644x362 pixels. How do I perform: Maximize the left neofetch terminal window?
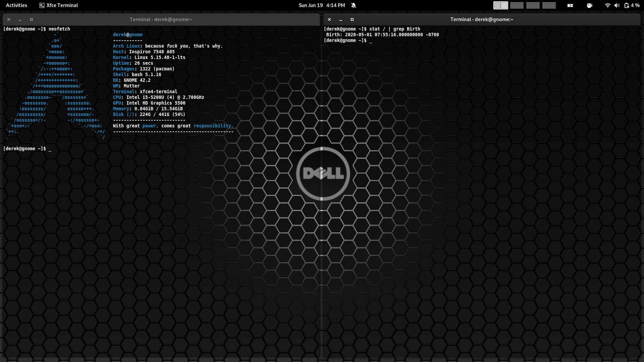(x=32, y=19)
